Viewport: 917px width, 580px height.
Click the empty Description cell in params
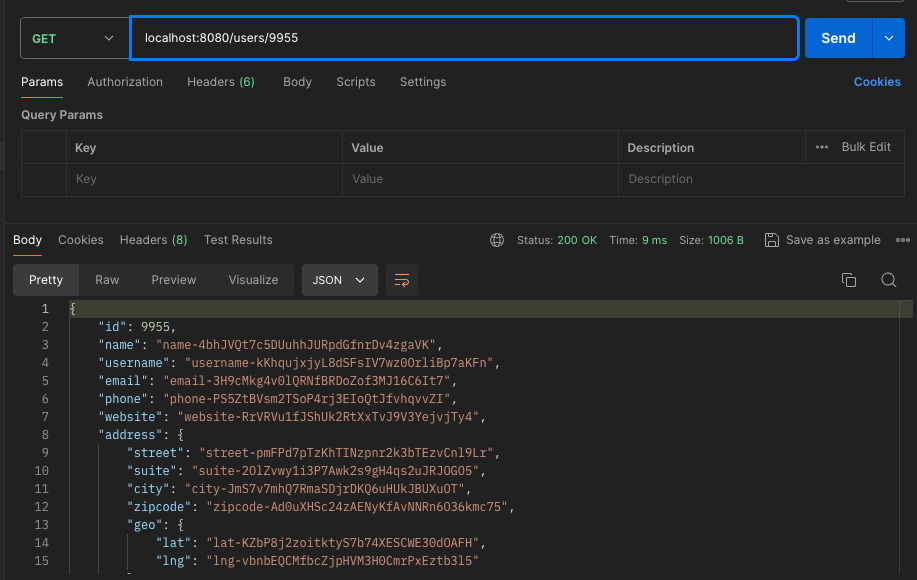click(x=761, y=179)
